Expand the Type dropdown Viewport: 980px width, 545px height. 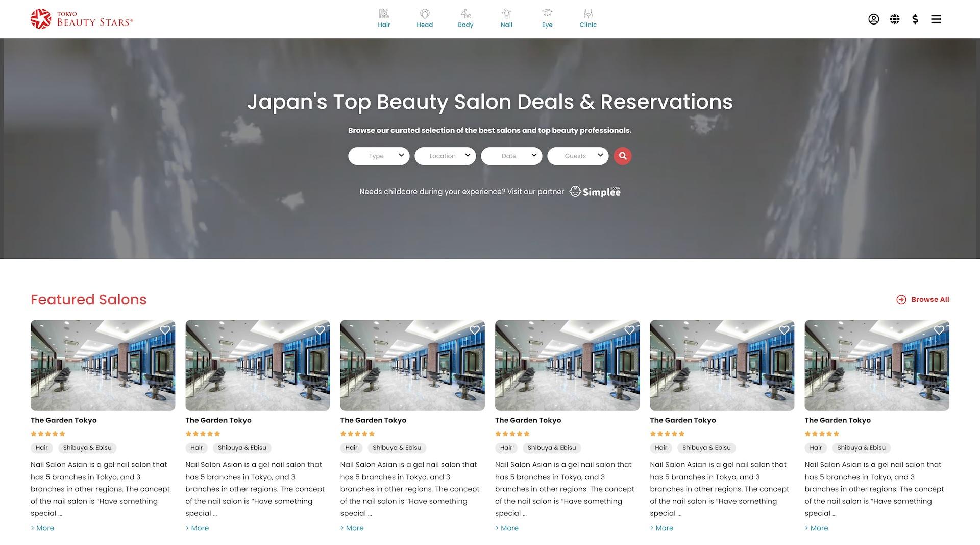point(379,156)
